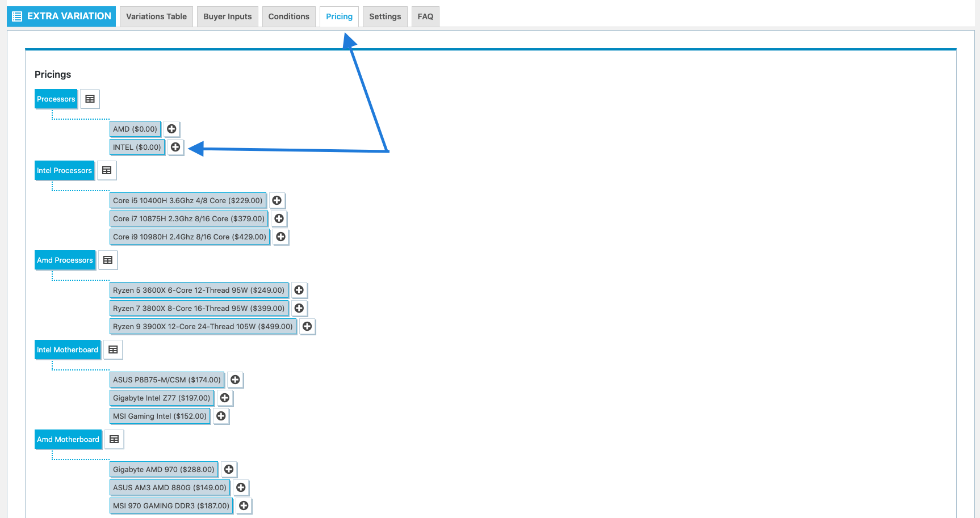Click the Intel Motherboard group label
This screenshot has width=980, height=518.
coord(68,349)
